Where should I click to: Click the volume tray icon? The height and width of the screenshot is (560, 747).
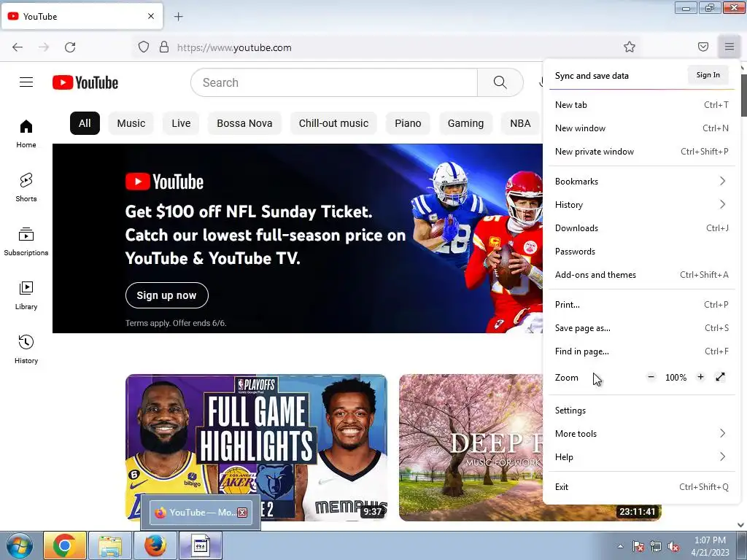point(673,547)
